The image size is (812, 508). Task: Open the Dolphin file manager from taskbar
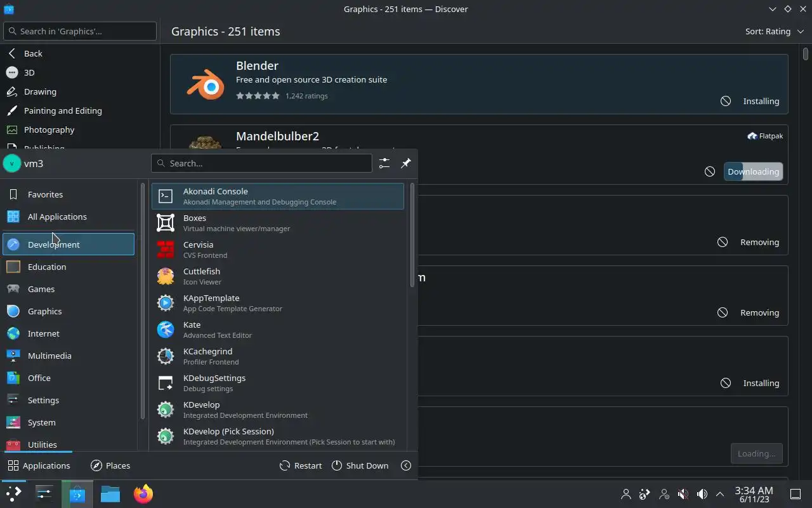pos(110,493)
